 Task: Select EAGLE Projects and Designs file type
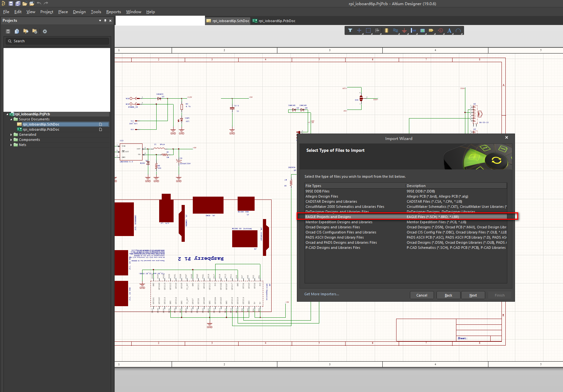click(x=406, y=217)
